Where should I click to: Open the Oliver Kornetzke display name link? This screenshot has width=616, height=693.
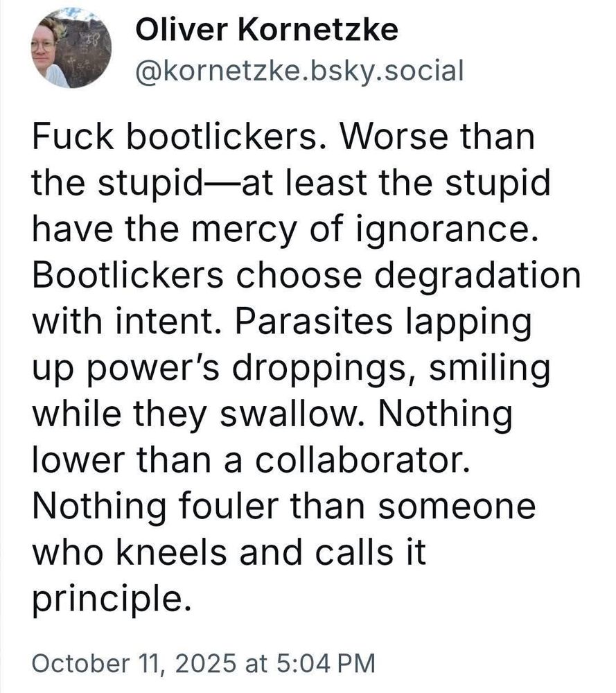pos(267,29)
